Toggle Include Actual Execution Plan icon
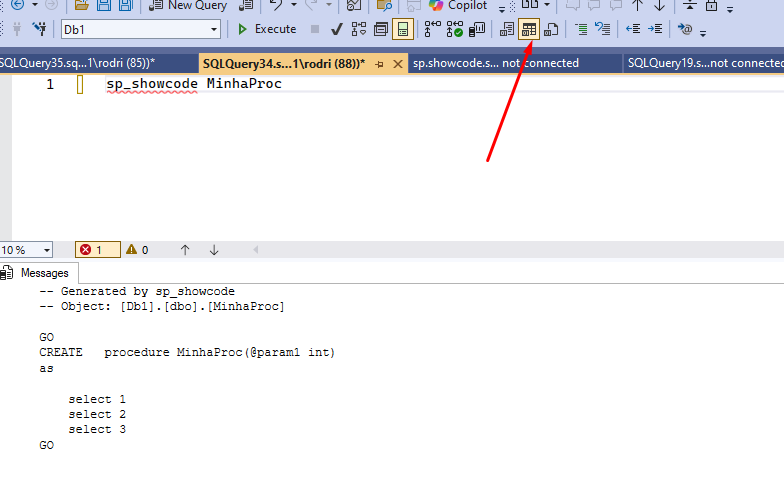 432,29
